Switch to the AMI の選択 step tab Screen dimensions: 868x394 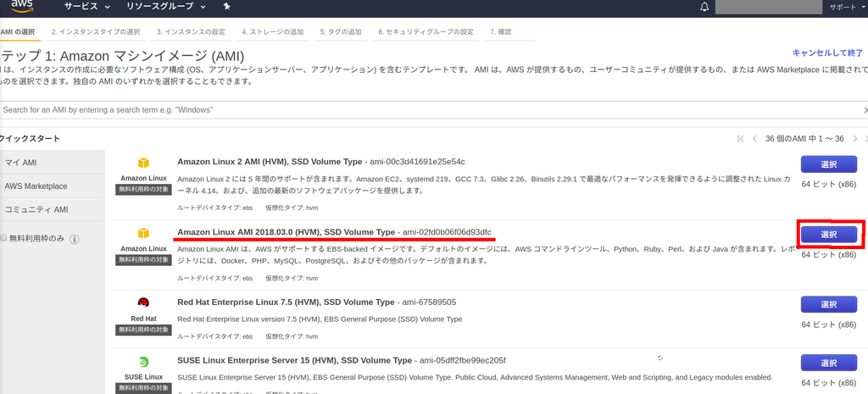[17, 32]
